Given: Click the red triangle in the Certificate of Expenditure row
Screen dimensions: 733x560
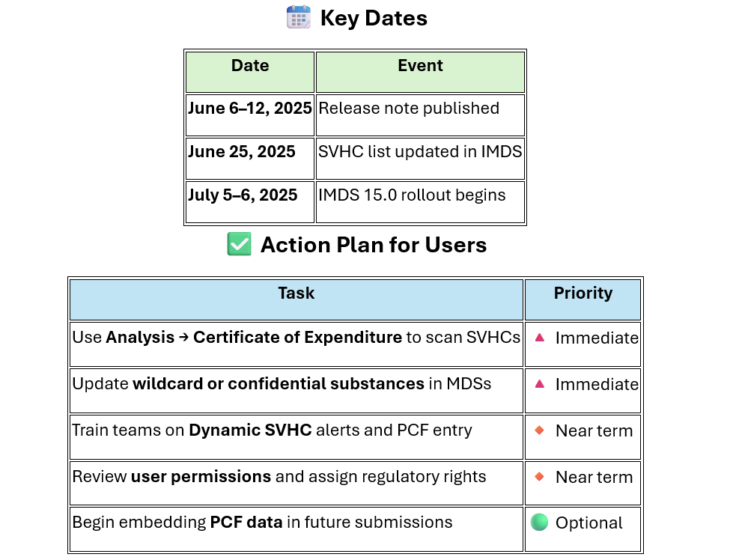Looking at the screenshot, I should [x=540, y=338].
